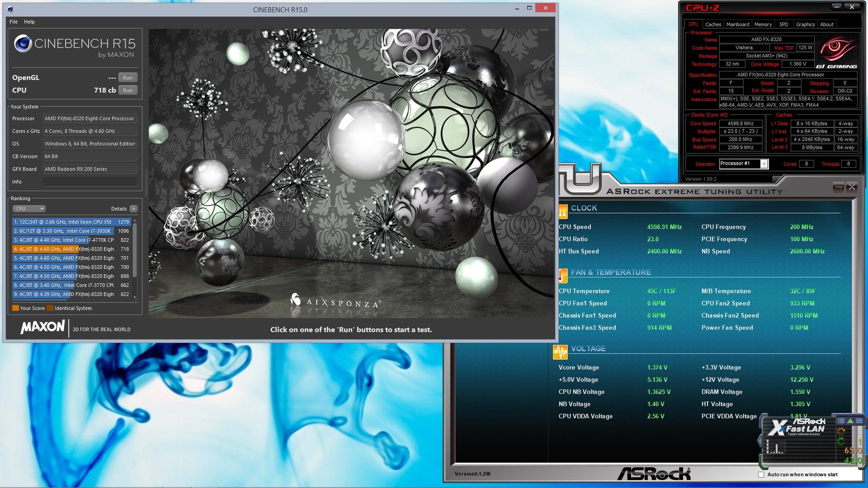The width and height of the screenshot is (868, 488).
Task: Open the Help menu in Cinebench
Action: (x=29, y=22)
